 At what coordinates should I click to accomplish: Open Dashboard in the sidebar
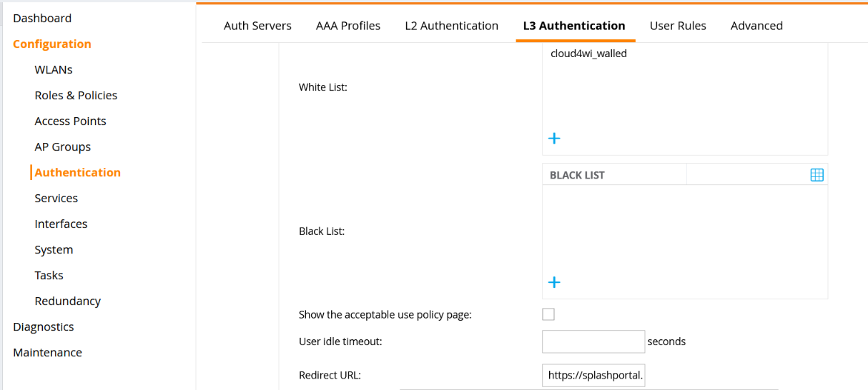click(x=42, y=18)
